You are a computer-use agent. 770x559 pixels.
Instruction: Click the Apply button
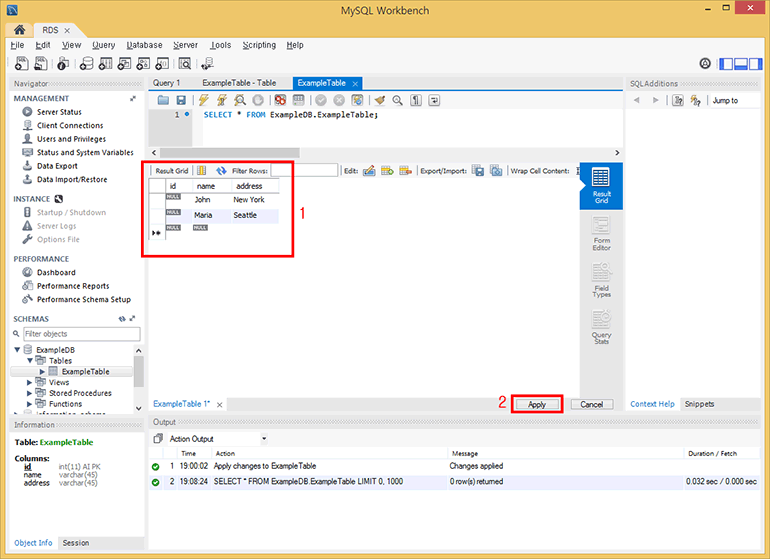pyautogui.click(x=537, y=404)
